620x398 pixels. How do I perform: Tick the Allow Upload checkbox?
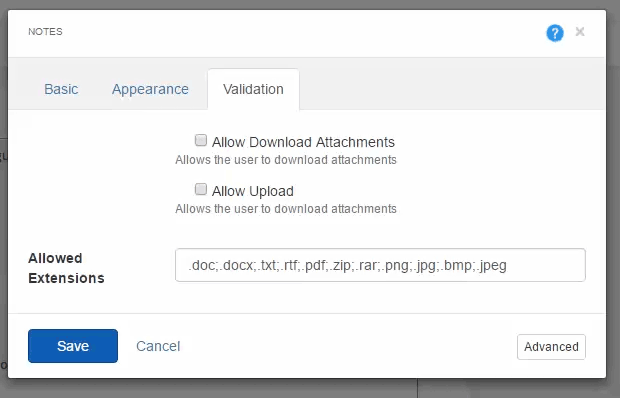click(201, 189)
